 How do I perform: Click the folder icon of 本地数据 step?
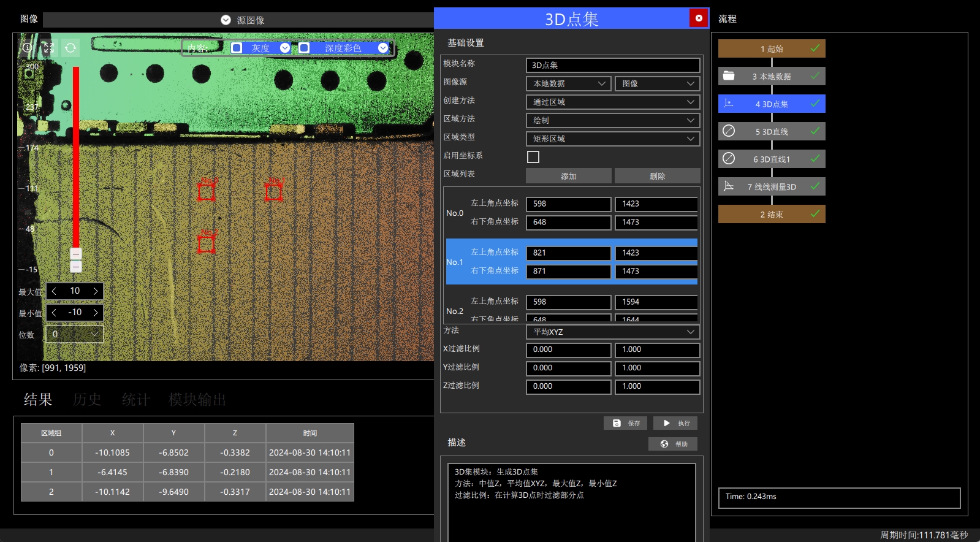pos(729,76)
